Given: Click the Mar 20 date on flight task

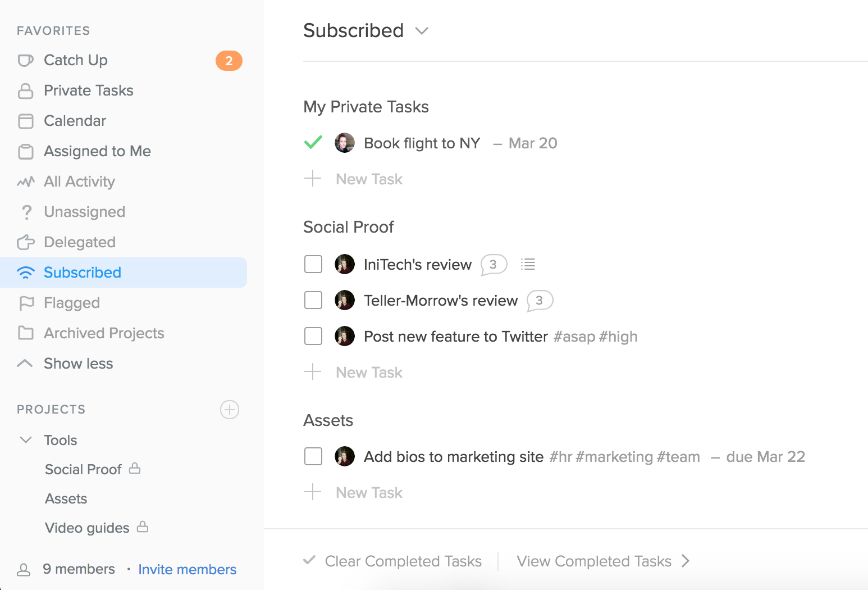Looking at the screenshot, I should 533,143.
